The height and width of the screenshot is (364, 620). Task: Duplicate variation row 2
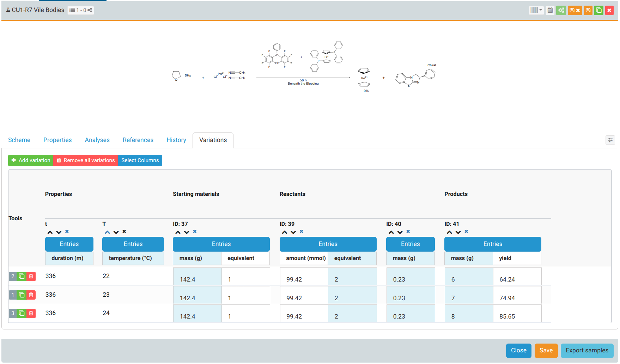point(22,276)
